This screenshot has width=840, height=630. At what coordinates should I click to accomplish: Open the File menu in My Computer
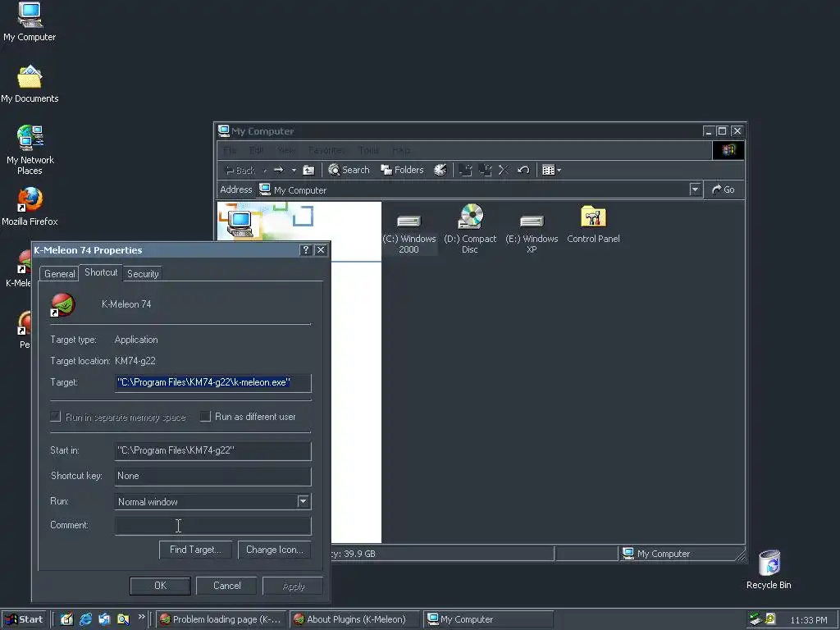pos(230,150)
